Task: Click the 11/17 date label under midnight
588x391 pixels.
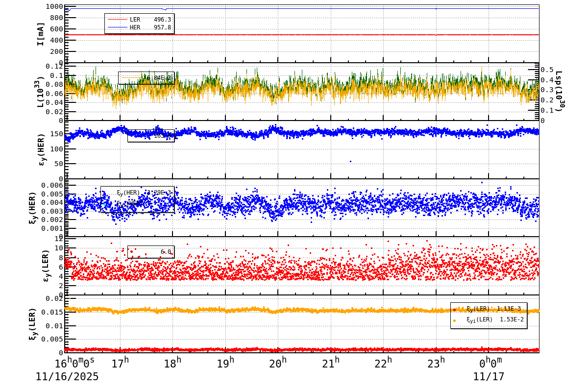Action: click(489, 377)
